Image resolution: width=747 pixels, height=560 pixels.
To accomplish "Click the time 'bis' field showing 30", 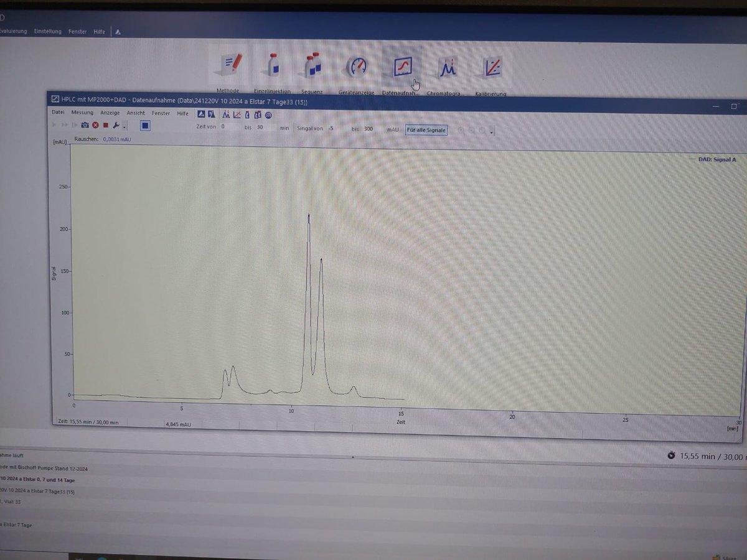I will [264, 127].
